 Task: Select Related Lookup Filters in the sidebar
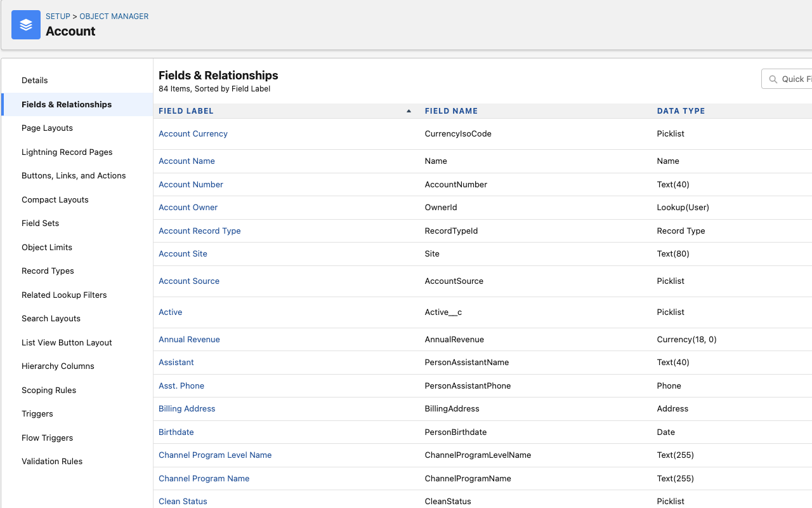[x=64, y=295]
